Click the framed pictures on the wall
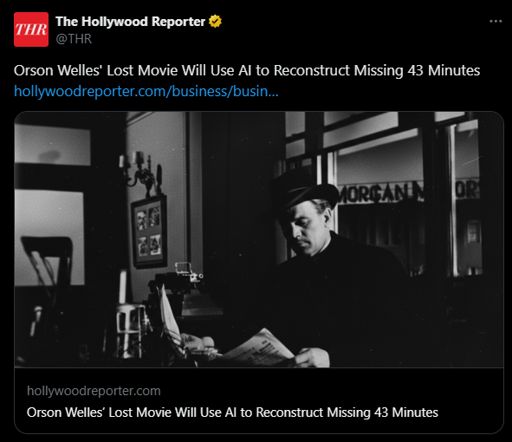Image resolution: width=512 pixels, height=442 pixels. coord(149,232)
